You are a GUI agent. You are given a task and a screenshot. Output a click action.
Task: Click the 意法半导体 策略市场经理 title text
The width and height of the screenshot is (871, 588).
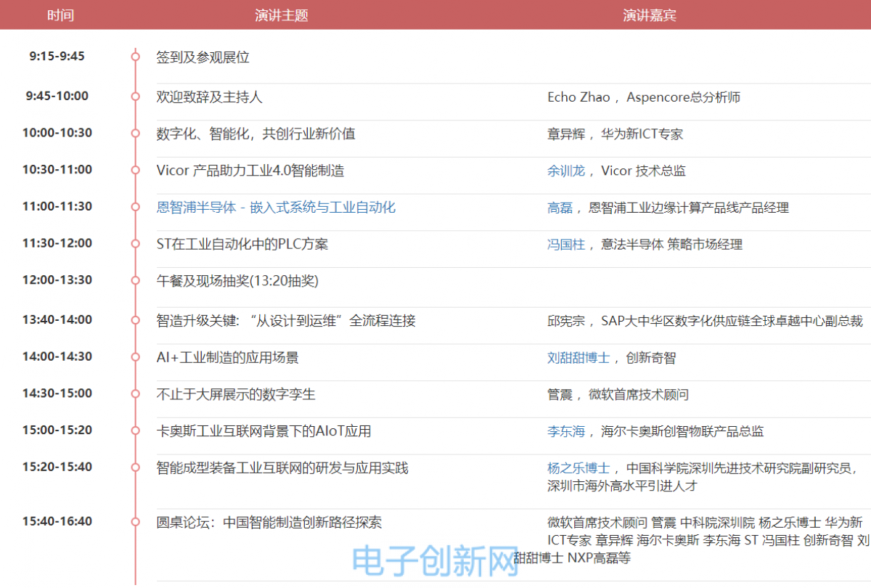pos(672,245)
